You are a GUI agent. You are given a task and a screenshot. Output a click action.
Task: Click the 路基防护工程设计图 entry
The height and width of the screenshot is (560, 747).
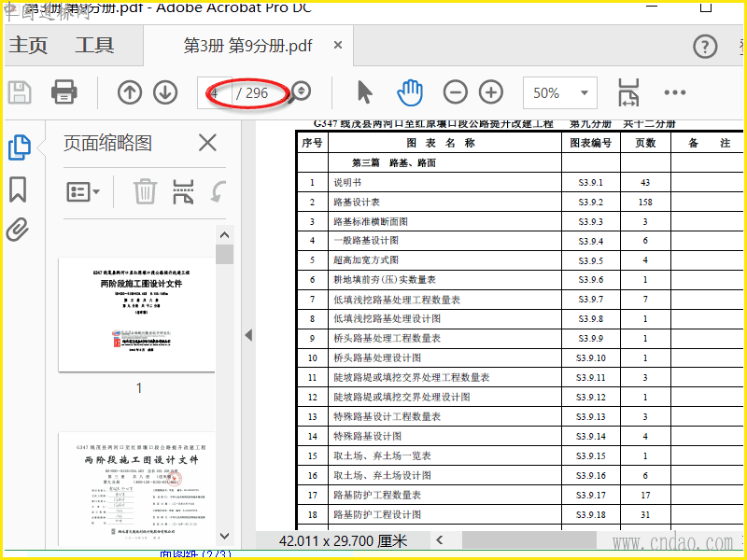(x=377, y=514)
